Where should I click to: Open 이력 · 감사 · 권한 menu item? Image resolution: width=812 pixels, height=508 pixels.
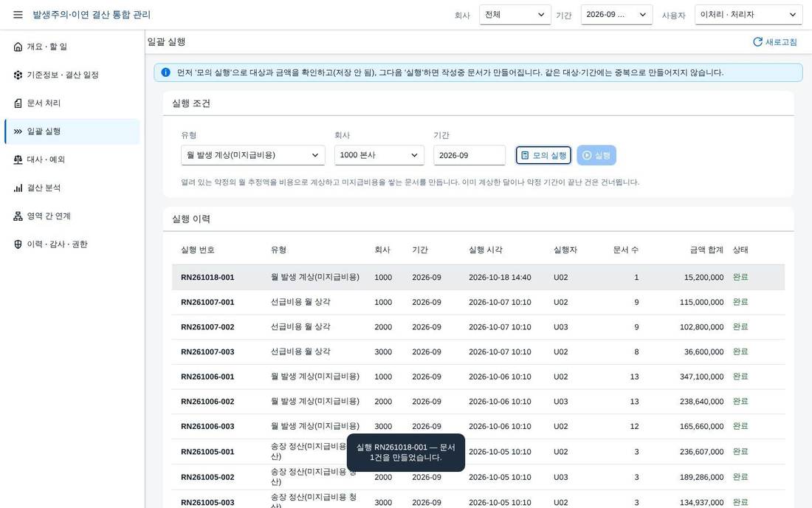(72, 244)
